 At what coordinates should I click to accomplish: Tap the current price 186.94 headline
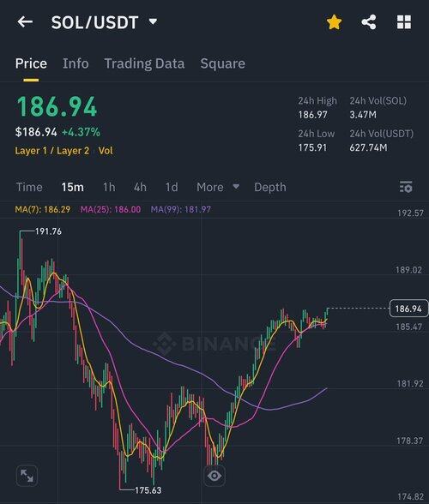(57, 106)
